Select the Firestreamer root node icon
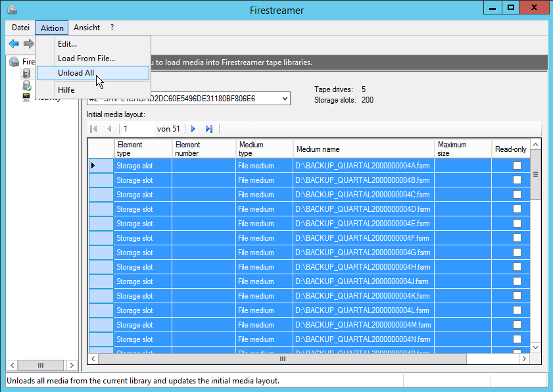This screenshot has height=392, width=553. [14, 62]
